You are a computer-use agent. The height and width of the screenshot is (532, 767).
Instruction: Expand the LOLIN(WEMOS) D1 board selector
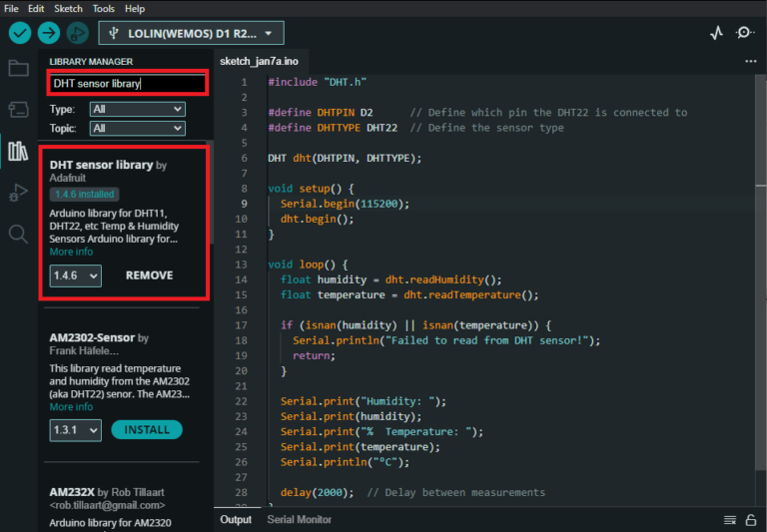tap(191, 33)
